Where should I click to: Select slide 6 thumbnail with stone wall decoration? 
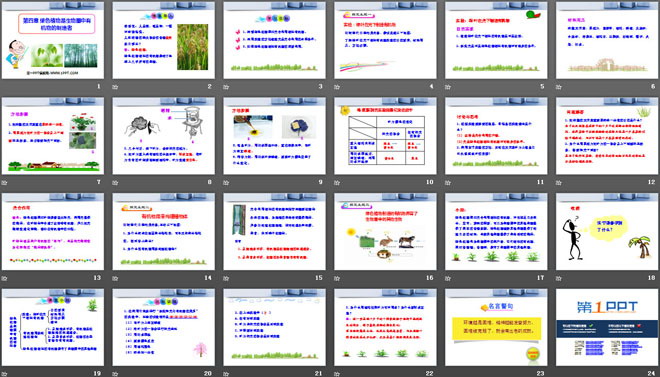click(607, 40)
